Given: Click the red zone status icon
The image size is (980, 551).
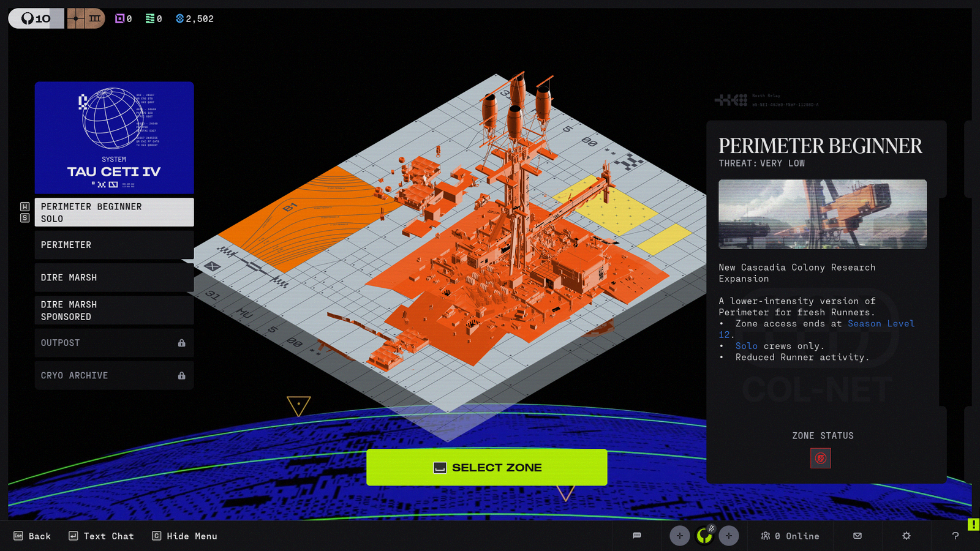Looking at the screenshot, I should 821,458.
